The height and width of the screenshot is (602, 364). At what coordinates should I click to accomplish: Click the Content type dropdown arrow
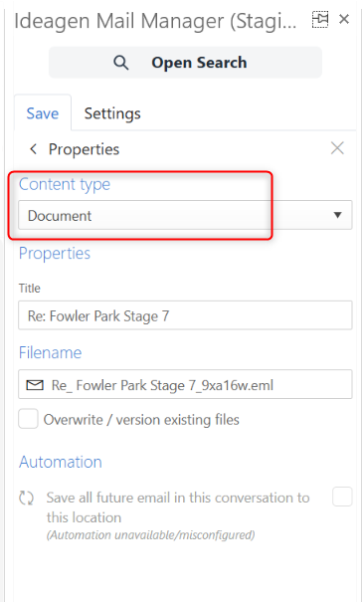[x=337, y=215]
